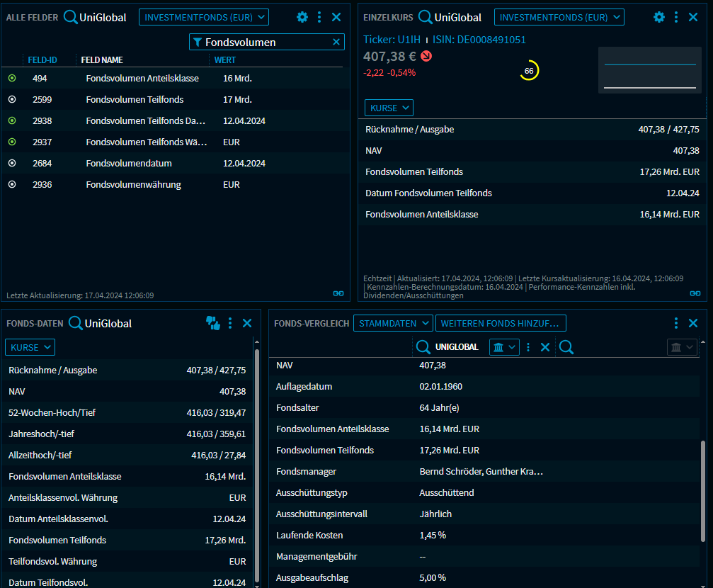This screenshot has height=588, width=713.
Task: Open the kebab menu in Einzelkurs panel
Action: click(677, 18)
